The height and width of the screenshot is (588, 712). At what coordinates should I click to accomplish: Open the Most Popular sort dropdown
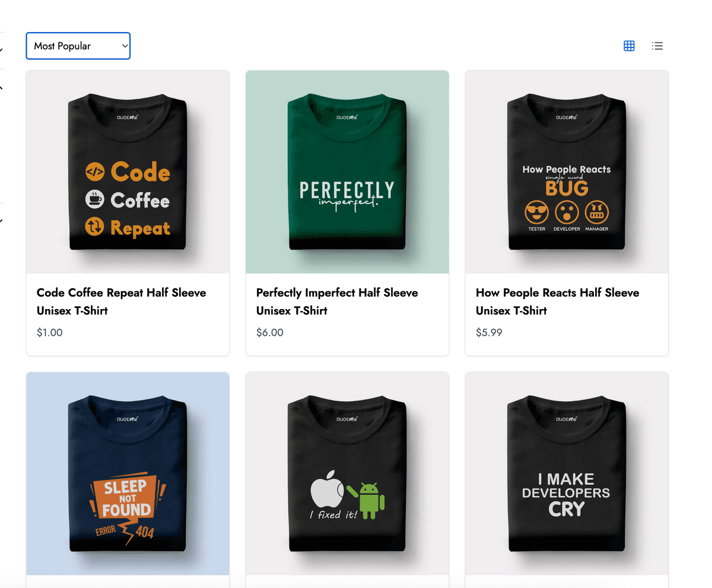coord(78,46)
